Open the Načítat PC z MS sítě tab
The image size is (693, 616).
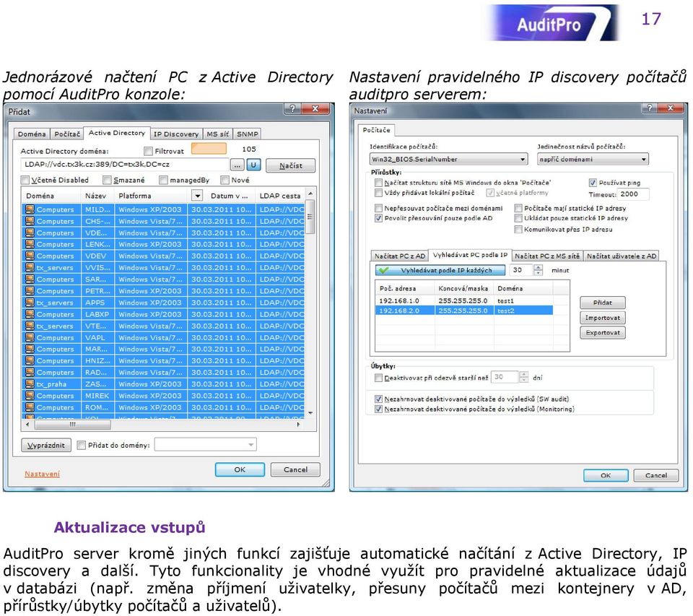[546, 256]
